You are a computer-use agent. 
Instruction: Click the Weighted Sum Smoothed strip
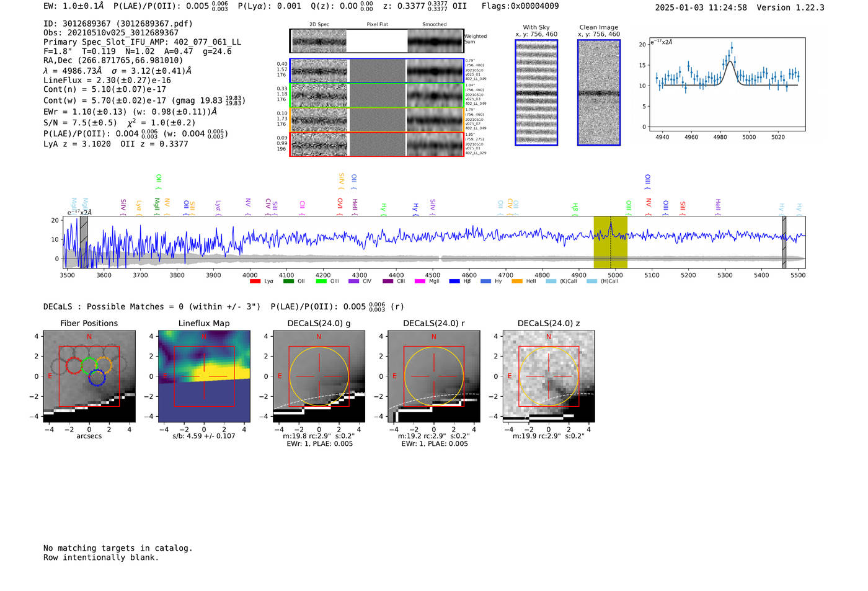(x=435, y=41)
